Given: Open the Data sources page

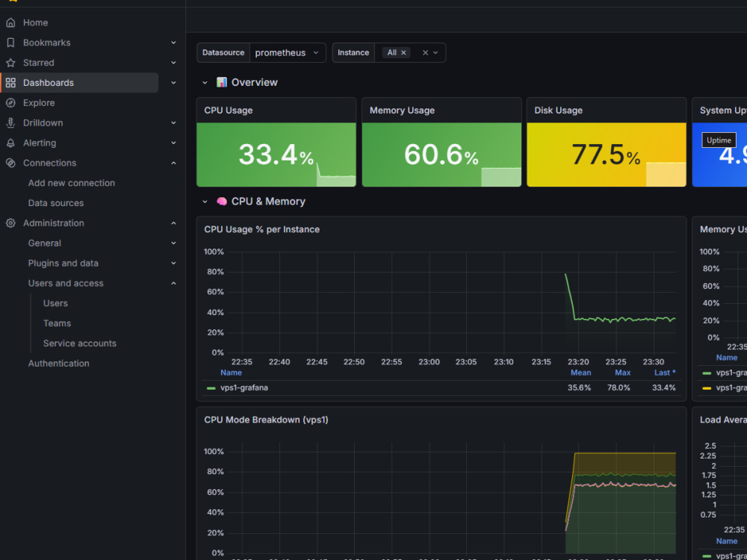Looking at the screenshot, I should [x=56, y=203].
